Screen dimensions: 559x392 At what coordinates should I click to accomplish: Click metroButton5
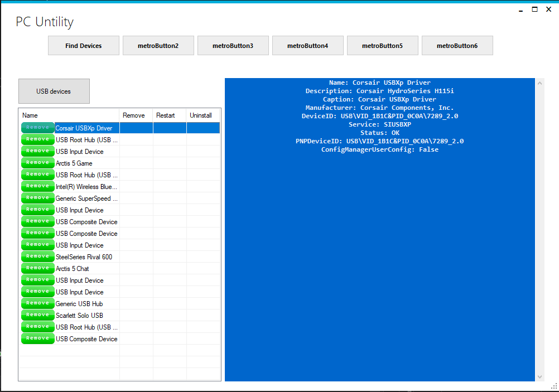382,45
